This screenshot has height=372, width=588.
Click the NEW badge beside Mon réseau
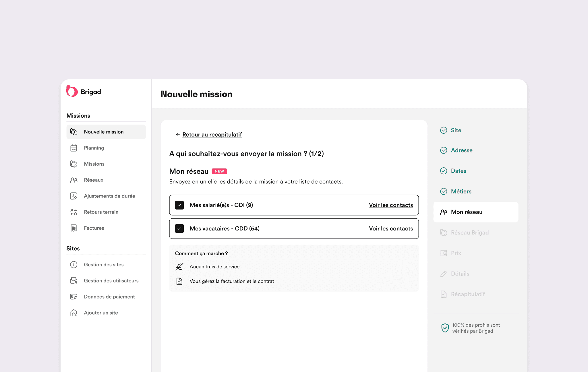click(x=219, y=171)
